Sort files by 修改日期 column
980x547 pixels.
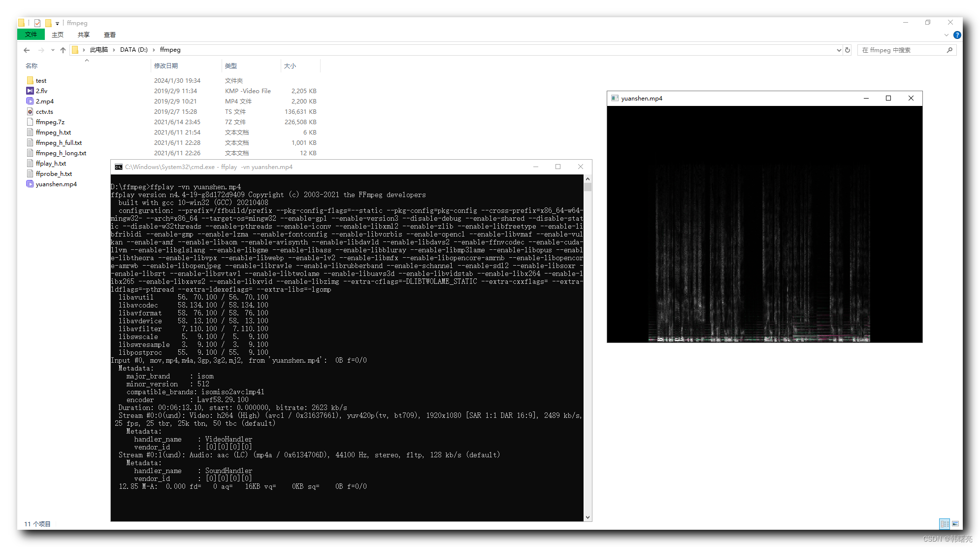click(166, 66)
